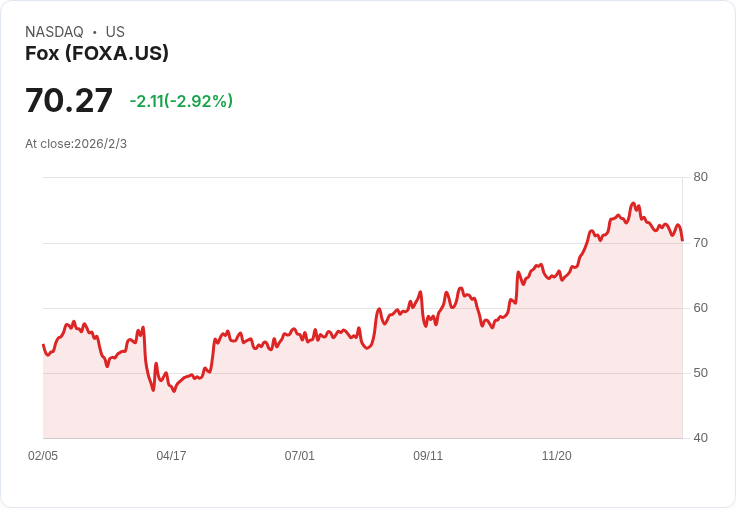Viewport: 736px width, 508px height.
Task: Click the chart's lowest trough near 04/17
Action: click(x=174, y=391)
